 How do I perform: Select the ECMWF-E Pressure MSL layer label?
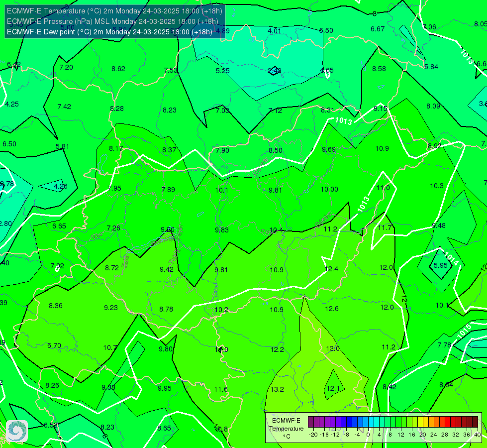[112, 21]
